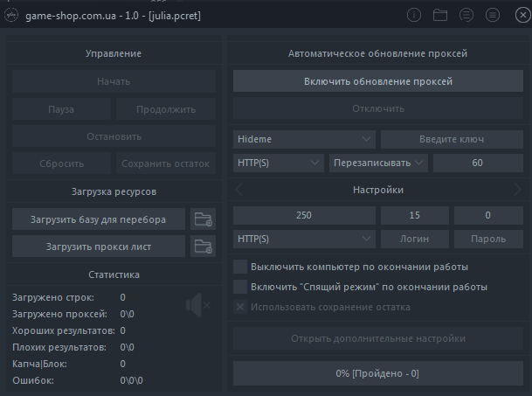Click the Продолжить button
Viewport: 532px width, 396px height.
(x=166, y=109)
